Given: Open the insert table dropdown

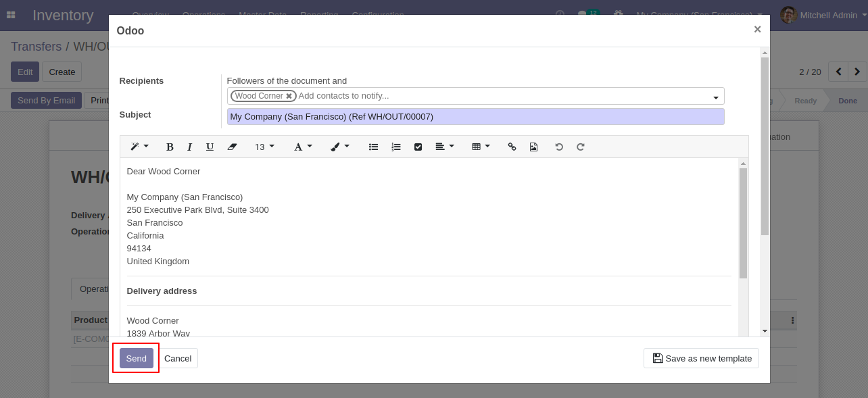Looking at the screenshot, I should 481,147.
